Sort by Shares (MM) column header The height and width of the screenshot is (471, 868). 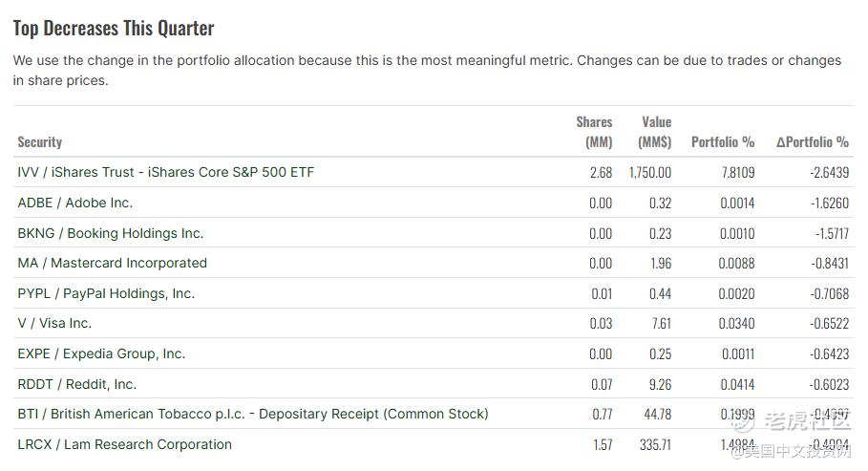point(594,132)
